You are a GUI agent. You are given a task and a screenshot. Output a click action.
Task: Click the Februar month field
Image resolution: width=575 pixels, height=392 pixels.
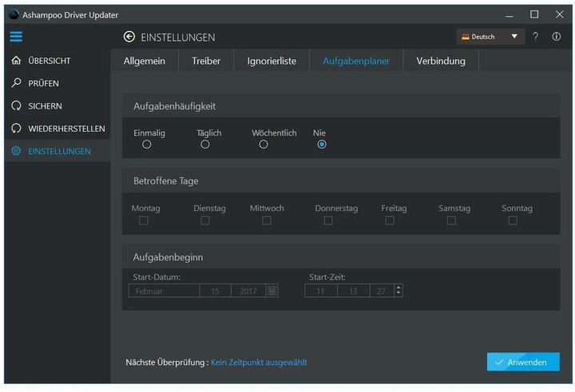(x=164, y=291)
